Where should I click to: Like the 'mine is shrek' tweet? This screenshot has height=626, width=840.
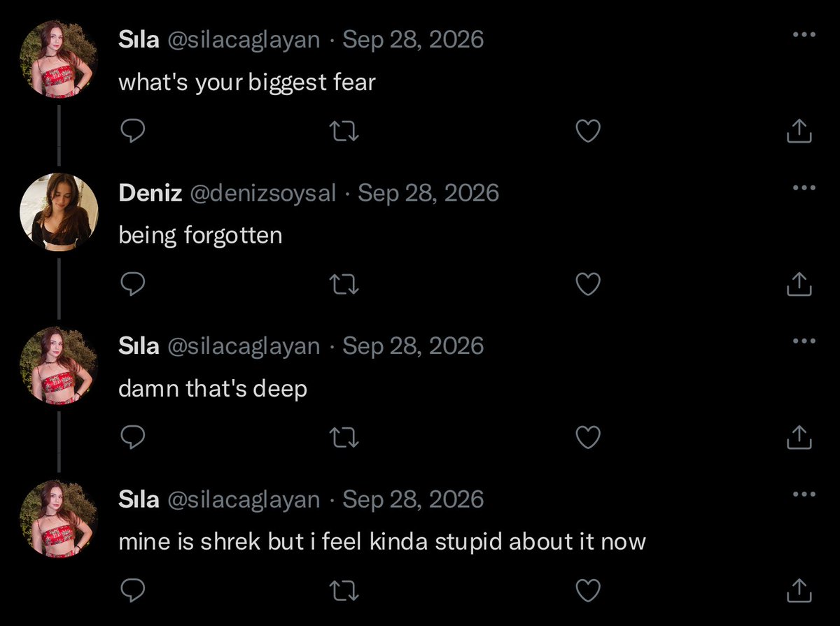coord(588,590)
